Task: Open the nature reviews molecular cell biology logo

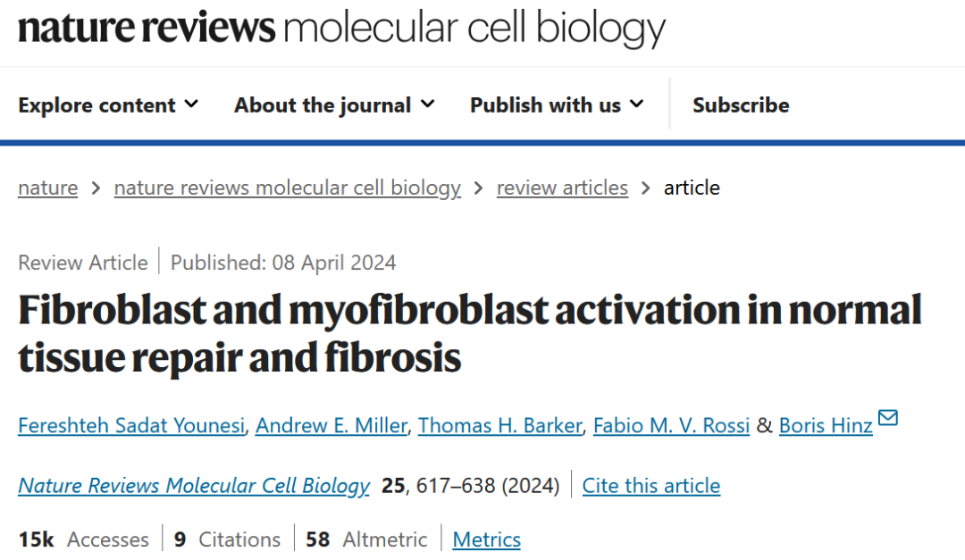Action: pyautogui.click(x=341, y=28)
